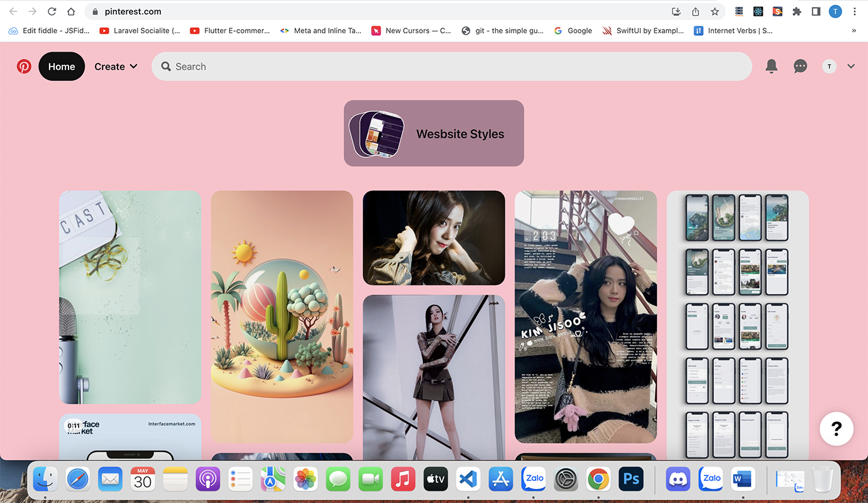Open the downloads icon in the toolbar
Image resolution: width=868 pixels, height=503 pixels.
(x=676, y=11)
